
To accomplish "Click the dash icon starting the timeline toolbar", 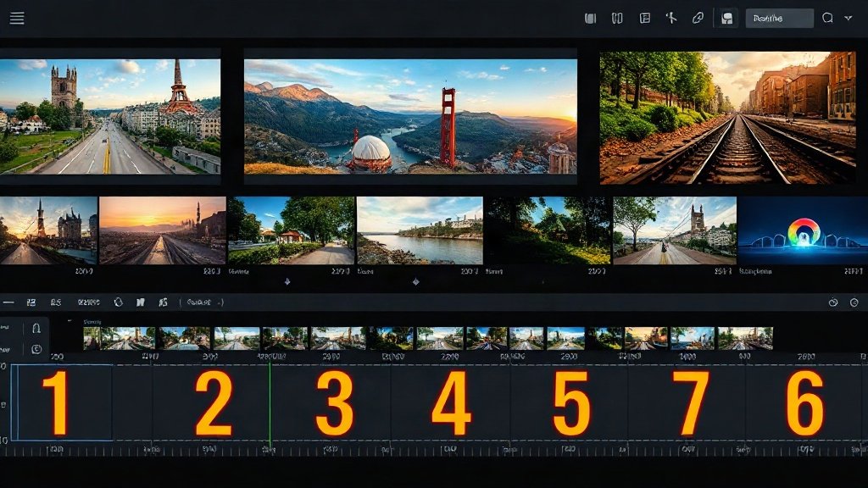I will [8, 302].
